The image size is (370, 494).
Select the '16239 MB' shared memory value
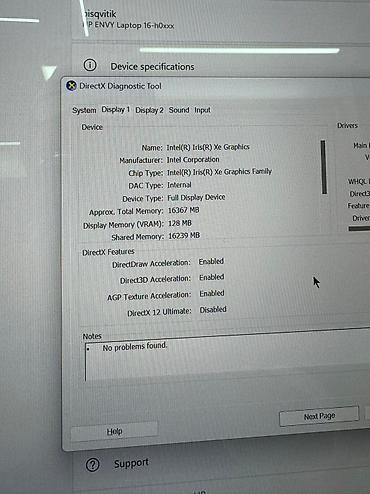(184, 236)
